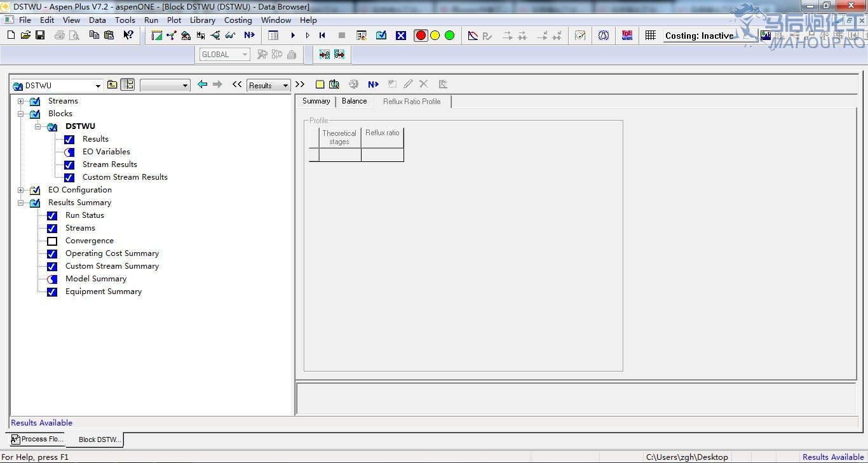Select Custom Stream Results tree item

[x=125, y=177]
